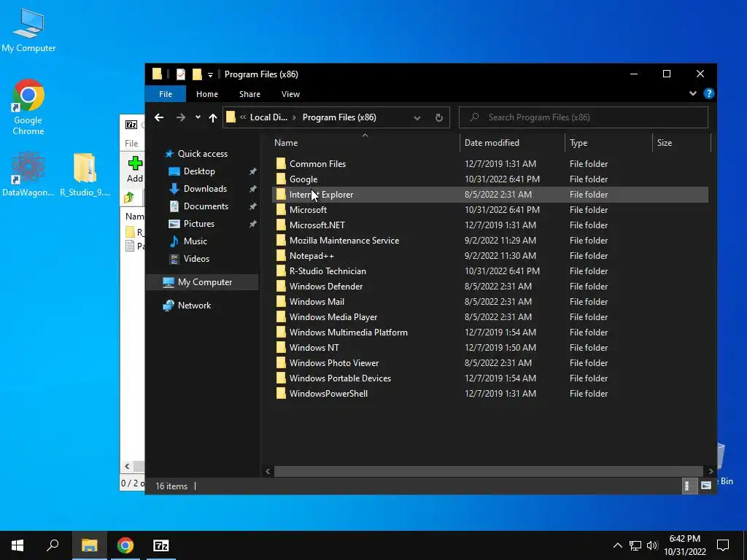Open Videos in navigation pane
747x560 pixels.
pyautogui.click(x=196, y=259)
